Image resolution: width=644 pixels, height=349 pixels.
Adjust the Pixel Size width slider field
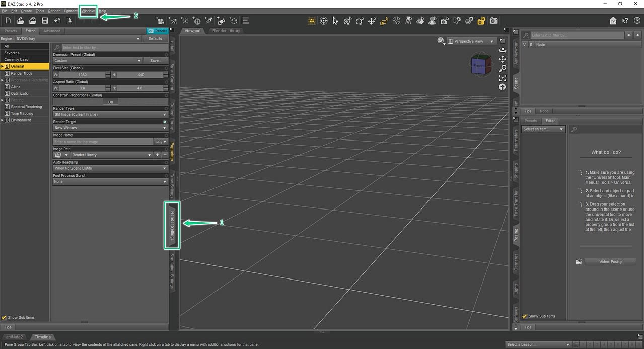[x=83, y=75]
